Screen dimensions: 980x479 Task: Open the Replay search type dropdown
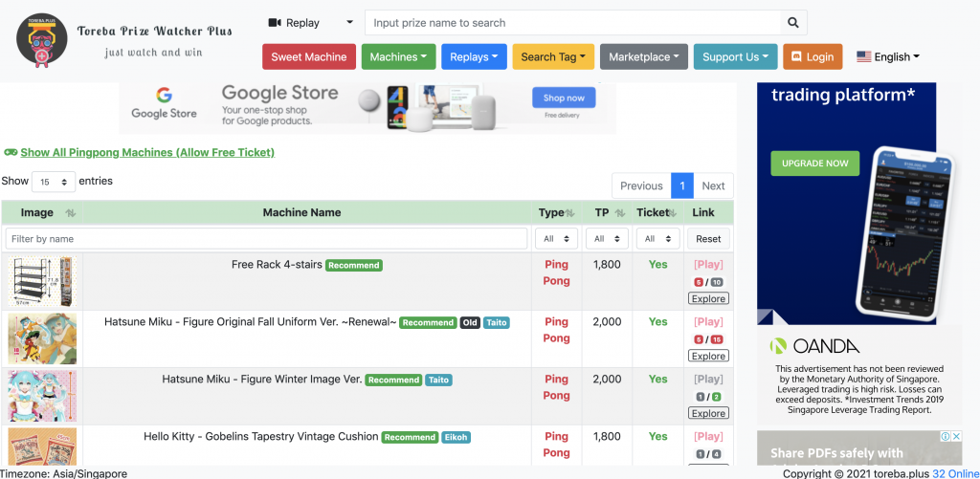pos(310,23)
